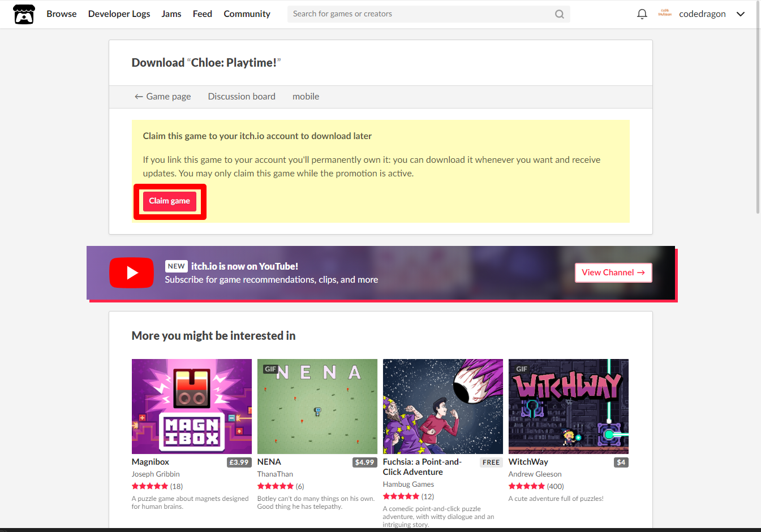Open the Fuchsia game cover image
This screenshot has width=761, height=532.
pyautogui.click(x=443, y=406)
